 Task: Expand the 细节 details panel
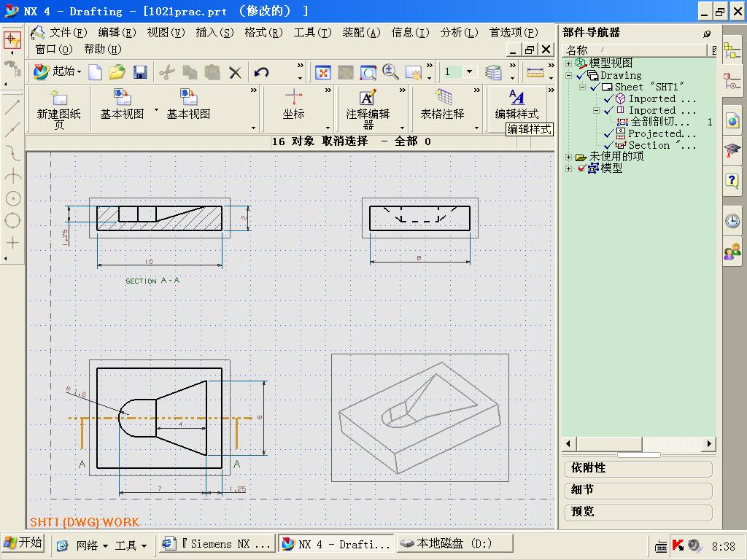pyautogui.click(x=638, y=490)
